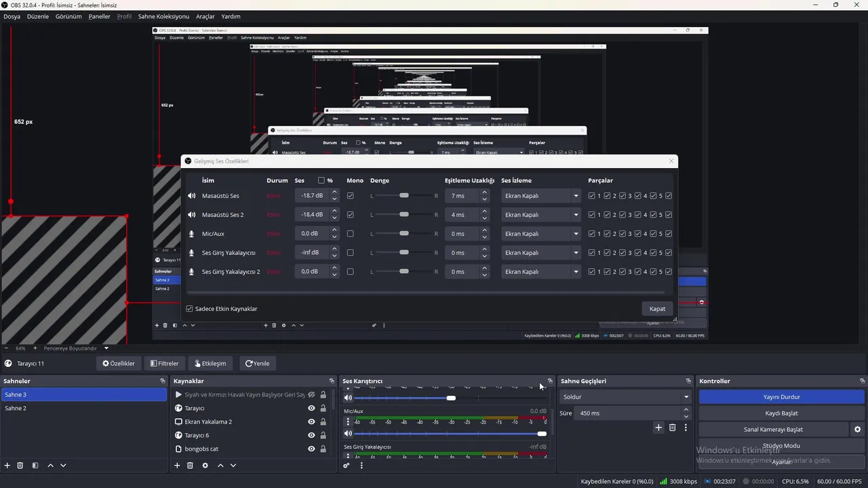This screenshot has width=868, height=488.
Task: Click the Masaüstü Ses 2 speaker icon
Action: [191, 215]
